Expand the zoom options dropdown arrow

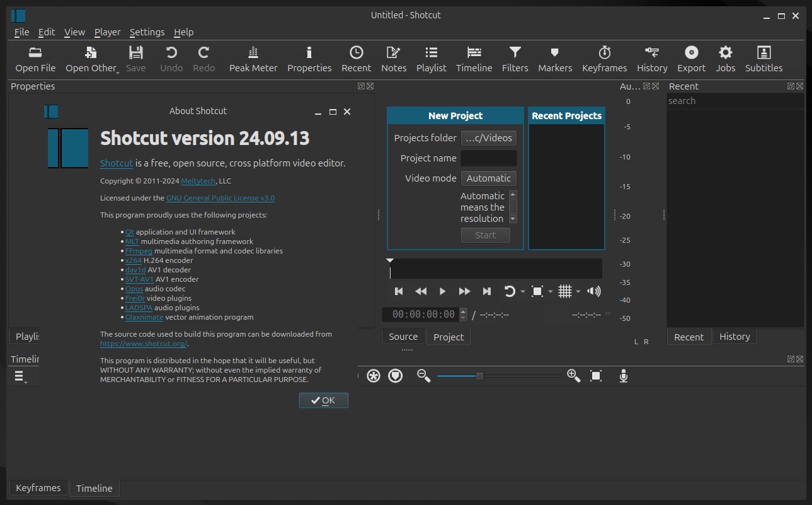click(551, 292)
